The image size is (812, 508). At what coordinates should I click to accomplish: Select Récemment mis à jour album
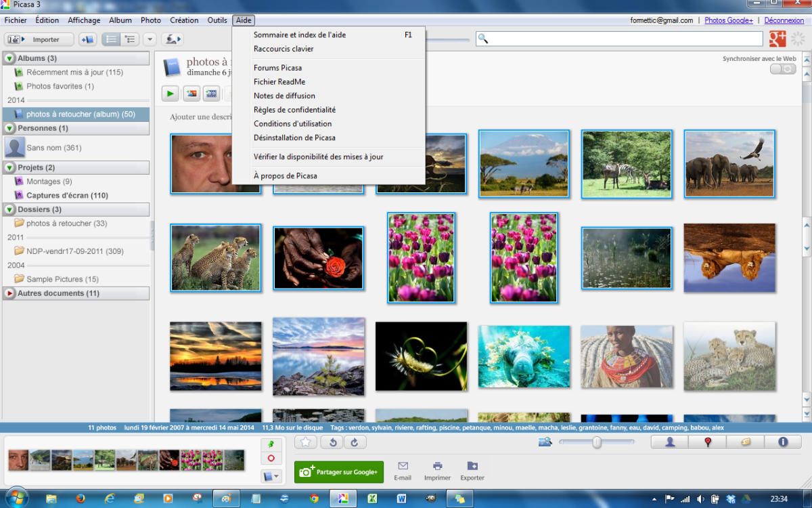74,72
